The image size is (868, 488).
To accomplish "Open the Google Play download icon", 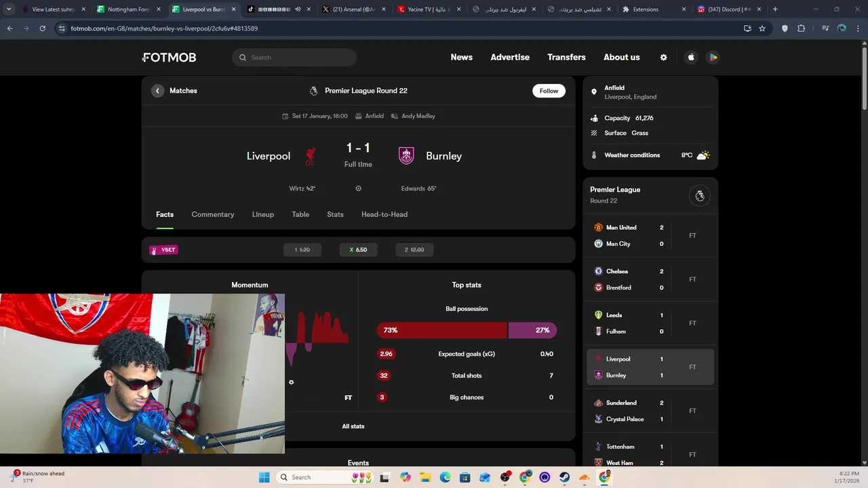I will pyautogui.click(x=713, y=58).
